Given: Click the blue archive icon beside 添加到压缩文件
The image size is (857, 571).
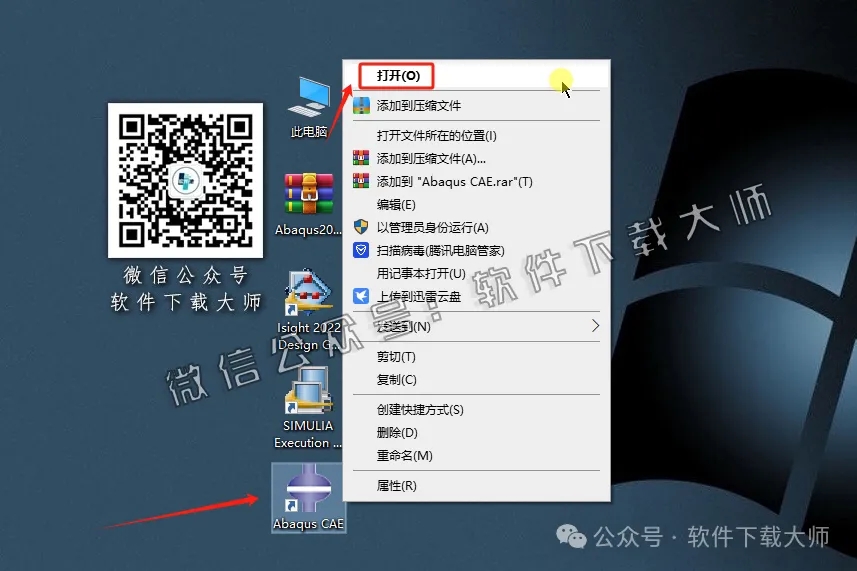Looking at the screenshot, I should [x=361, y=105].
